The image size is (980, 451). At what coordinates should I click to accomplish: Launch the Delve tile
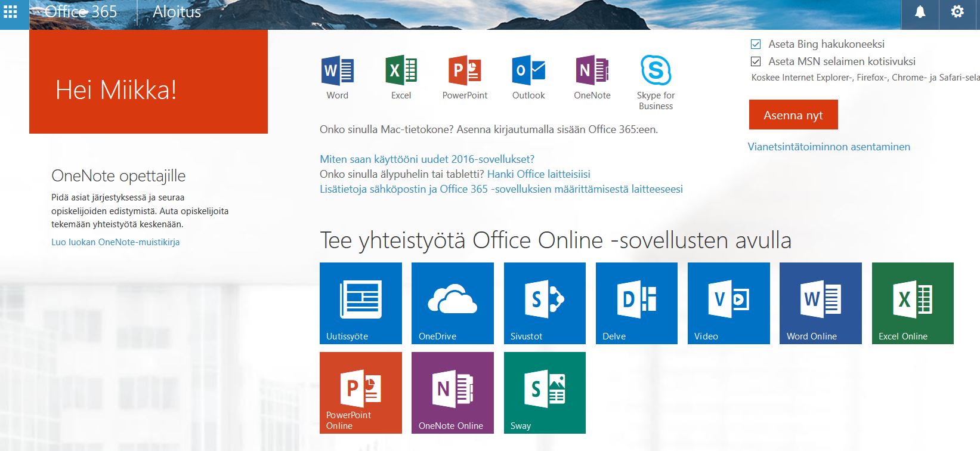coord(636,303)
